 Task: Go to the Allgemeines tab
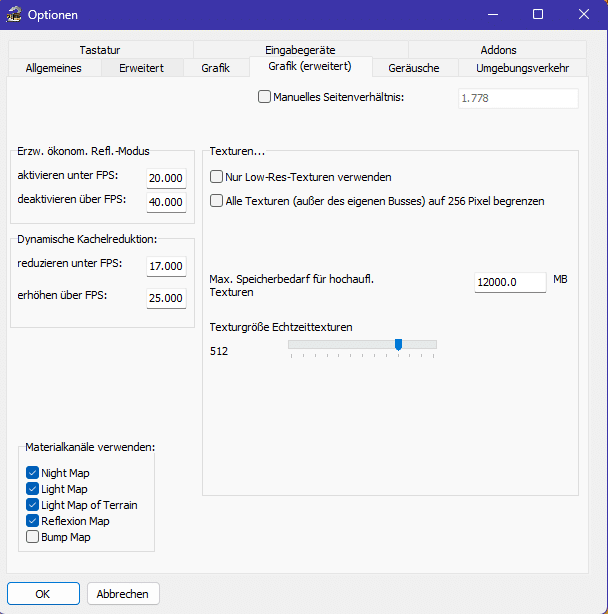tap(53, 68)
